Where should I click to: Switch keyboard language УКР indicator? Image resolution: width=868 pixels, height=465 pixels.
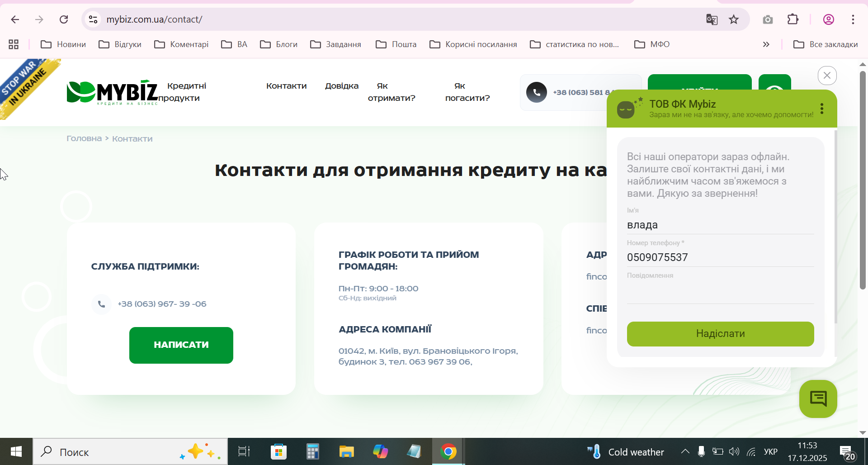click(x=771, y=451)
